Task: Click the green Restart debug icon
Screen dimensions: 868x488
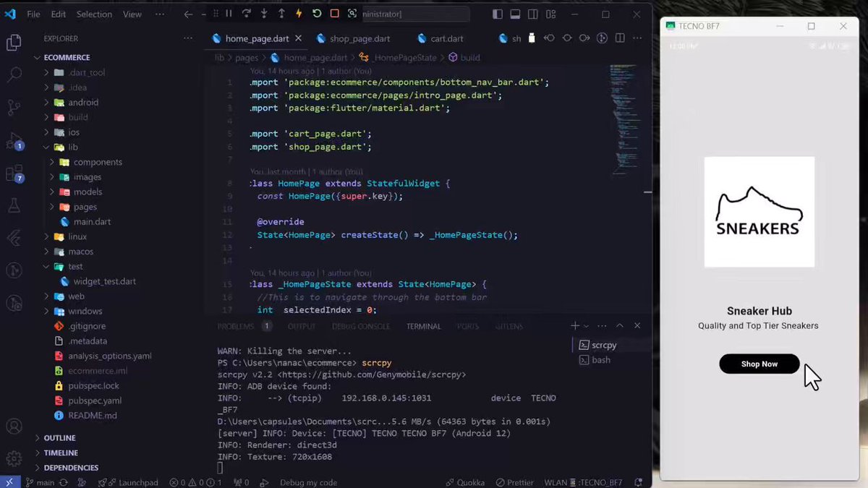Action: tap(317, 14)
